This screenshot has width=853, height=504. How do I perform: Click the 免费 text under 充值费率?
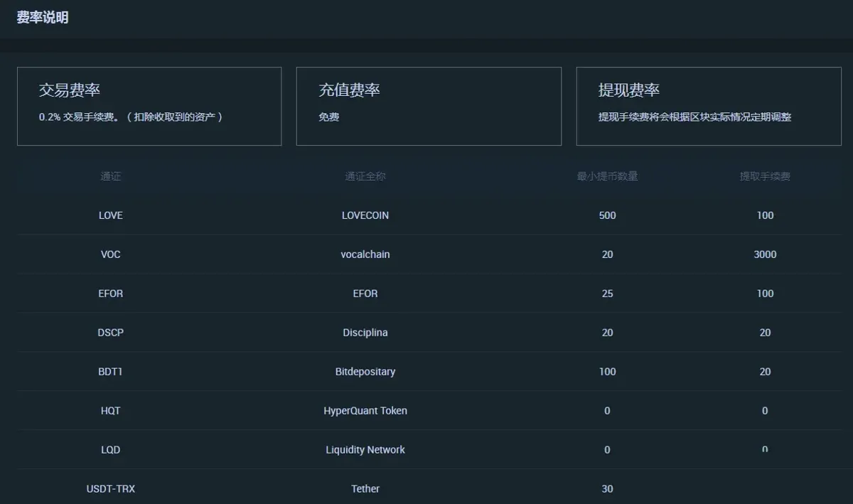coord(328,117)
